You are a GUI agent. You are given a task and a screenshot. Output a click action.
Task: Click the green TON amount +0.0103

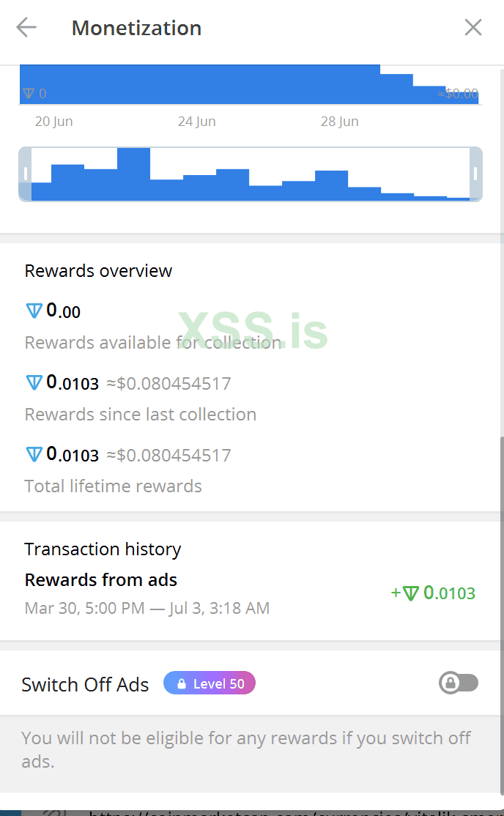pyautogui.click(x=434, y=593)
